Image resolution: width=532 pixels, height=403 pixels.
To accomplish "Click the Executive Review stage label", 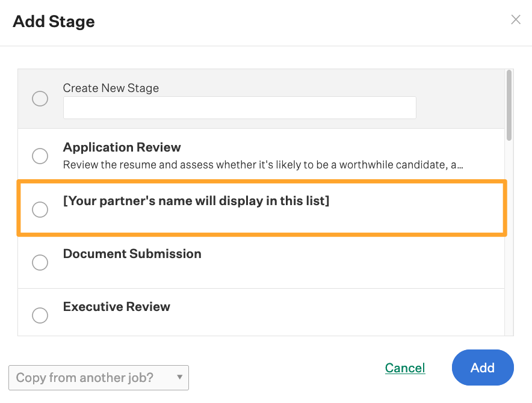I will [116, 307].
